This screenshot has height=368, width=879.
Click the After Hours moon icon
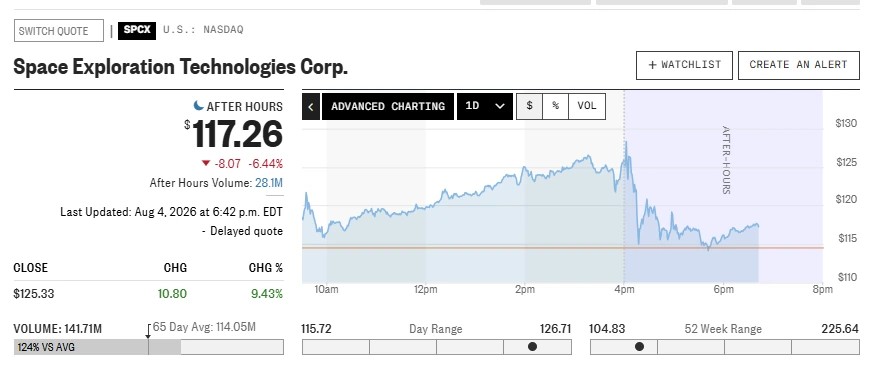click(x=198, y=105)
